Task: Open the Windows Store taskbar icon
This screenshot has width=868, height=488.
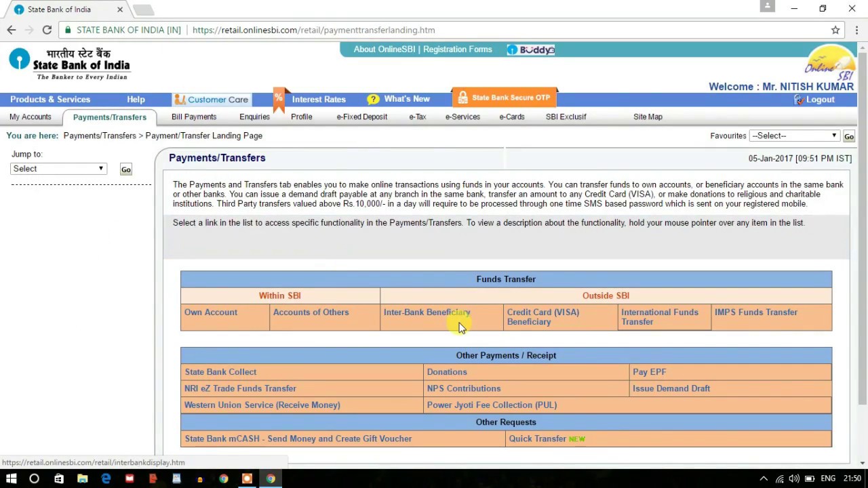Action: coord(59,479)
